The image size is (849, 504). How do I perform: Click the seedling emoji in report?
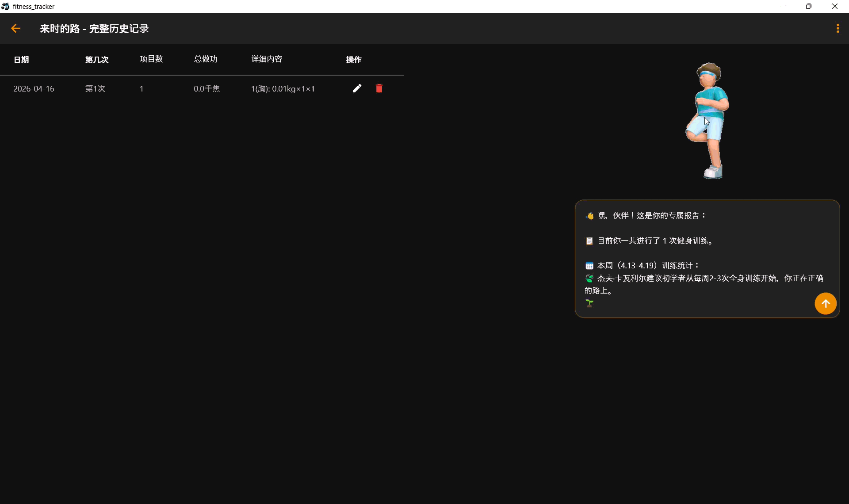tap(589, 303)
